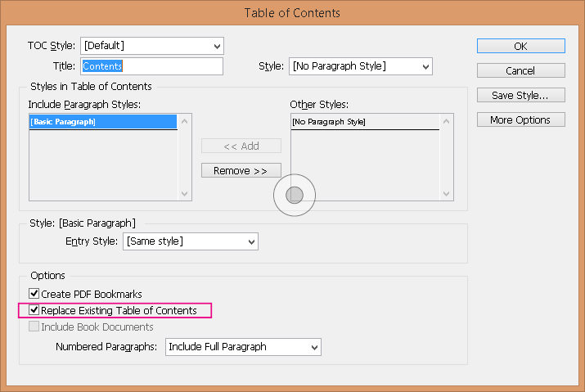Screen dimensions: 585x392
Task: Cancel the Table of Contents dialog
Action: coord(521,70)
